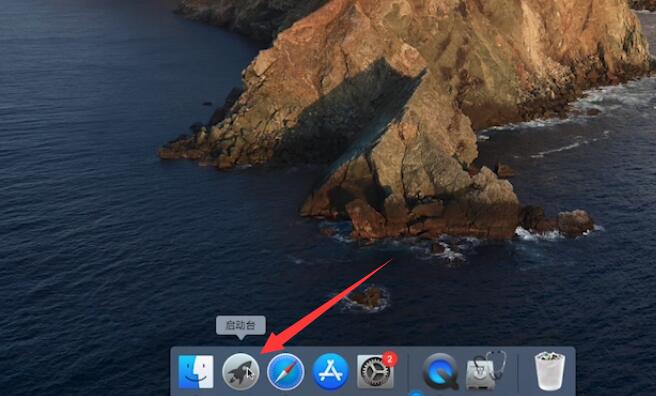Open the Trash in the Dock
656x396 pixels.
click(550, 371)
